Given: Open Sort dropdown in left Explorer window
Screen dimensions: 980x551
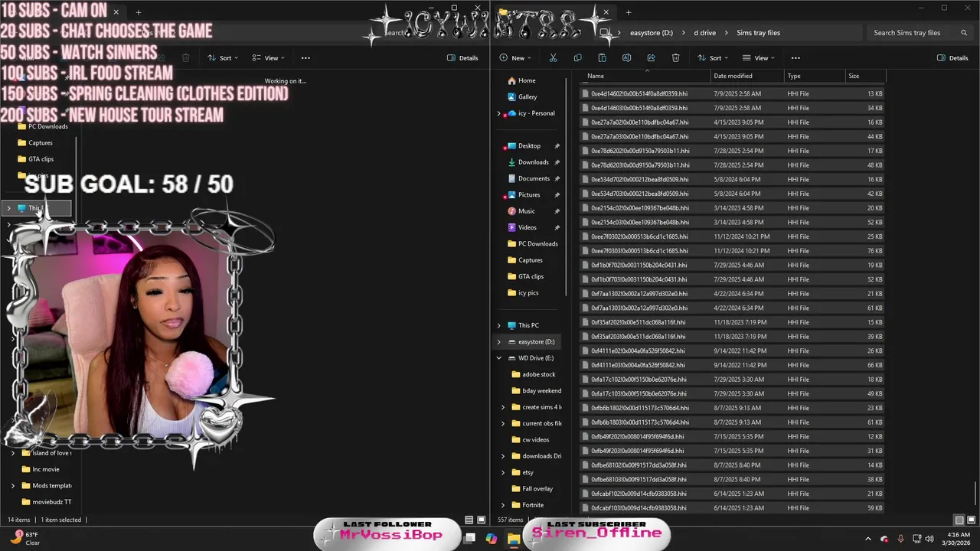Looking at the screenshot, I should click(223, 58).
